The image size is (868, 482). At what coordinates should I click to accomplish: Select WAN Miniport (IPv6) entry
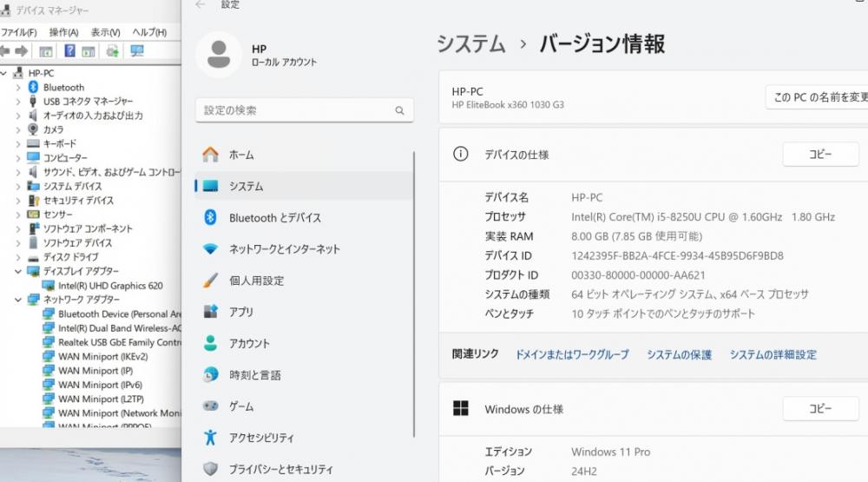coord(100,385)
